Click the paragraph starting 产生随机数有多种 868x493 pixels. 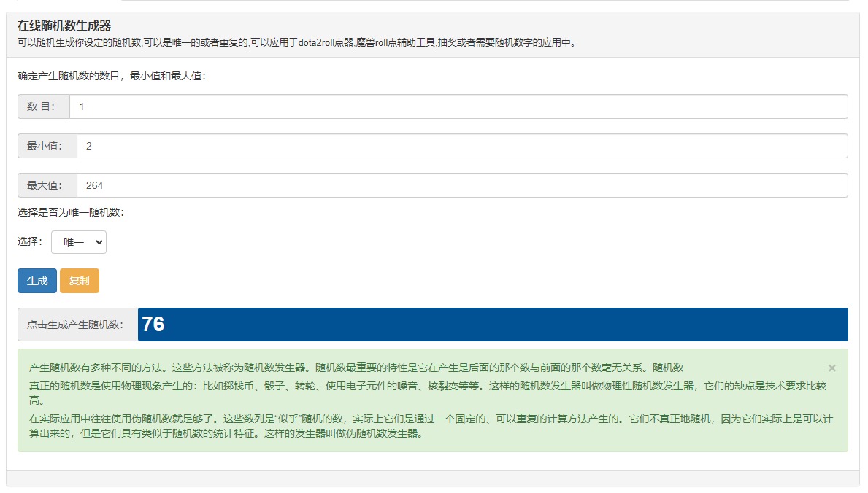coord(356,368)
